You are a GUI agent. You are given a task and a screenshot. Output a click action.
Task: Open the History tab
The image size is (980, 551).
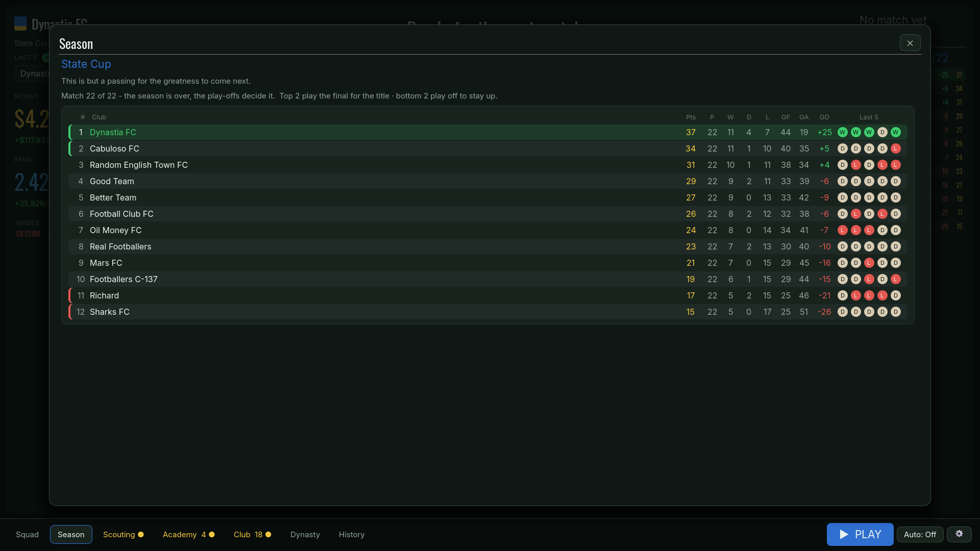point(352,534)
